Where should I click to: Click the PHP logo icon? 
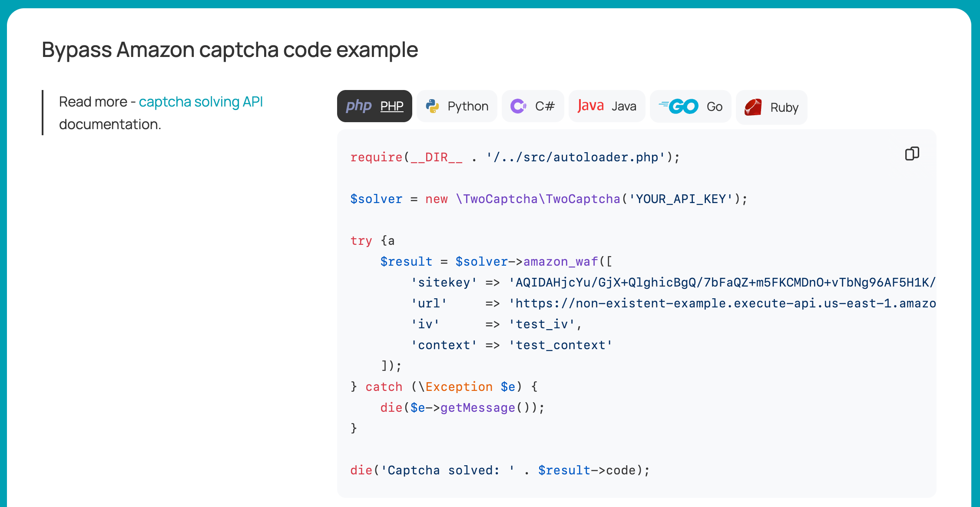(x=359, y=106)
